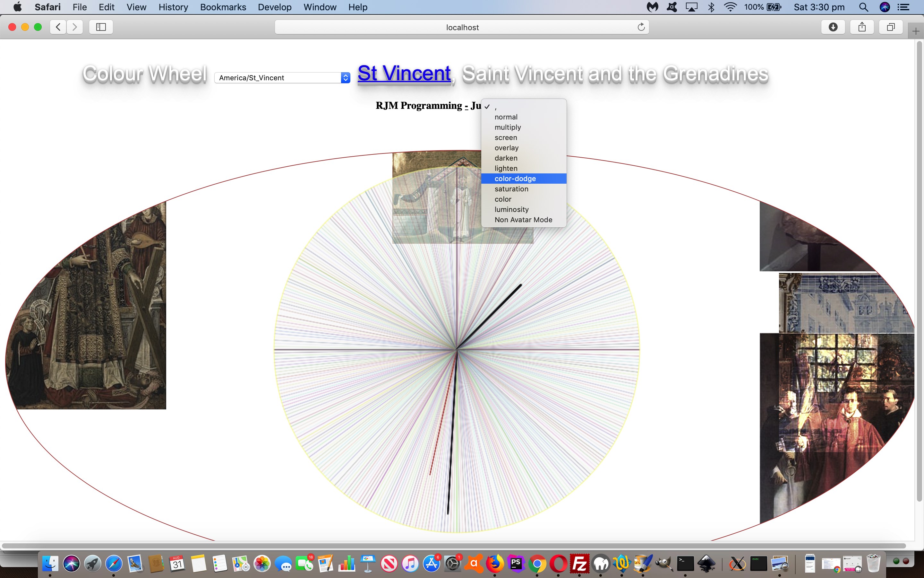Open Siri from the menu bar

[x=885, y=7]
